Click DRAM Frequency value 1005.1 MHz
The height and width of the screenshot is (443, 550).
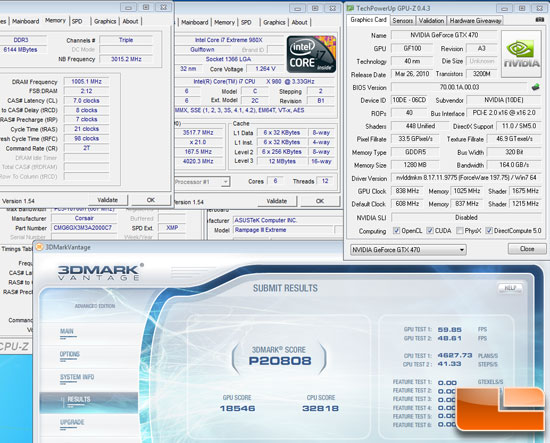pyautogui.click(x=86, y=81)
